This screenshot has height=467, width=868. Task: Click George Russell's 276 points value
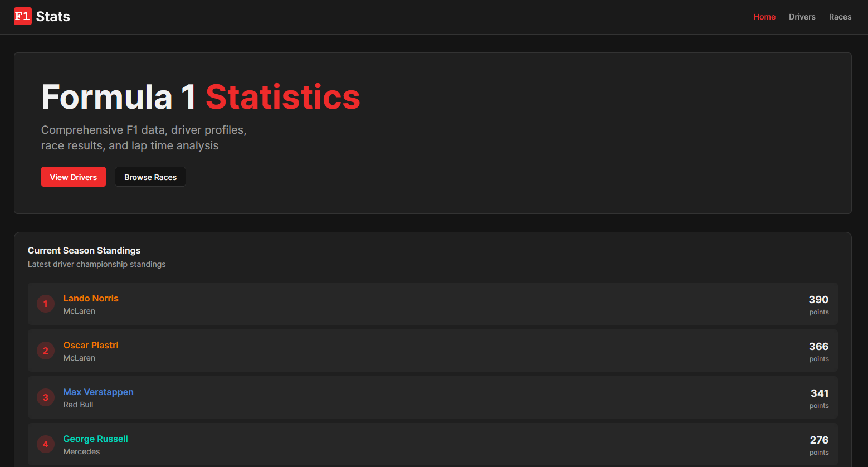pos(819,440)
